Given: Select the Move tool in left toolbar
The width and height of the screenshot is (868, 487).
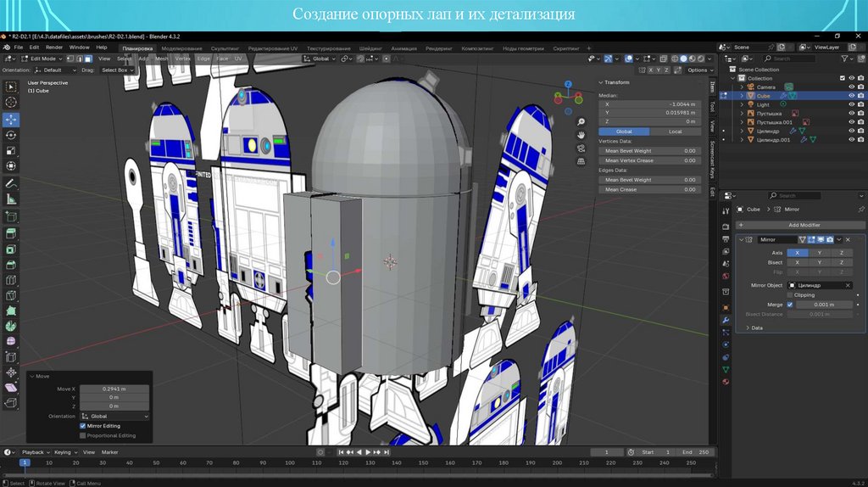Looking at the screenshot, I should point(11,119).
